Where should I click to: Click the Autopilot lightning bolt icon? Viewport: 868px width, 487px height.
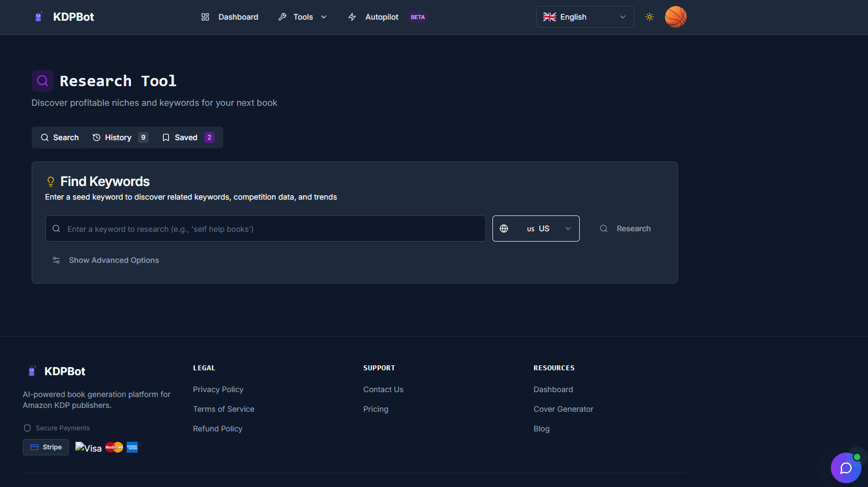(x=352, y=17)
